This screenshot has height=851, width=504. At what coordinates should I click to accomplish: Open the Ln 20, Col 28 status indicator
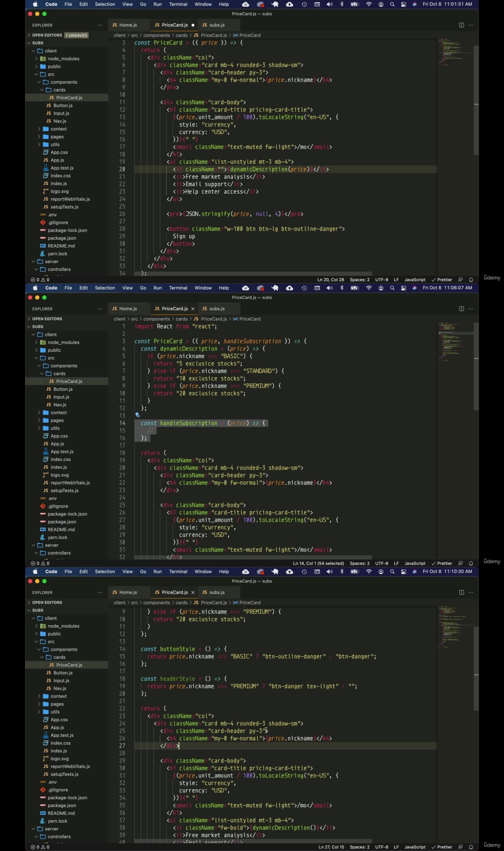330,280
